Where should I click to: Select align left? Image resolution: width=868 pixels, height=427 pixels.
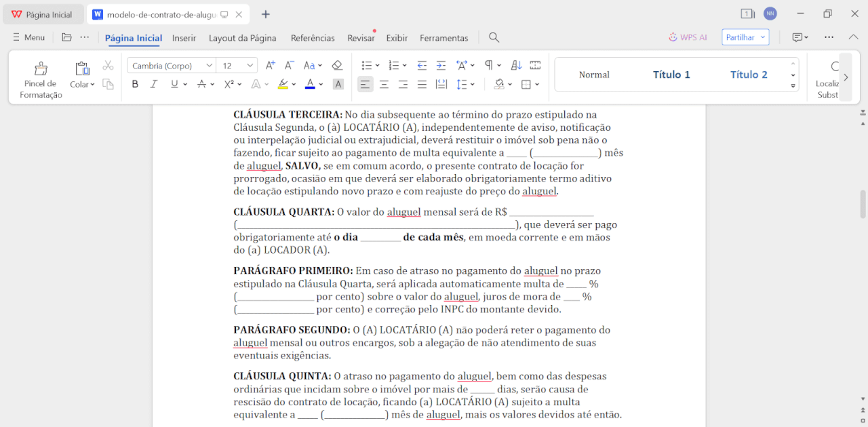(365, 84)
